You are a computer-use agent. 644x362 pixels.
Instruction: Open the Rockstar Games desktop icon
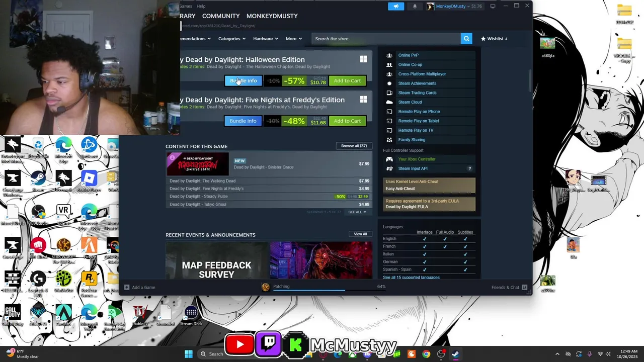coord(89,283)
